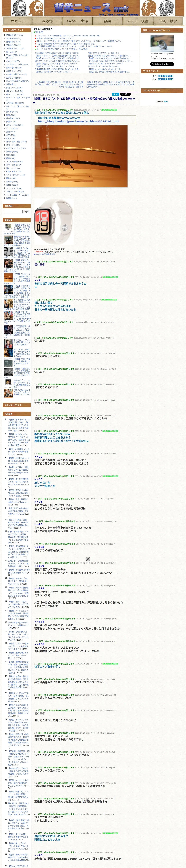
Task: Close the ad with the X icon
Action: tap(88, 559)
